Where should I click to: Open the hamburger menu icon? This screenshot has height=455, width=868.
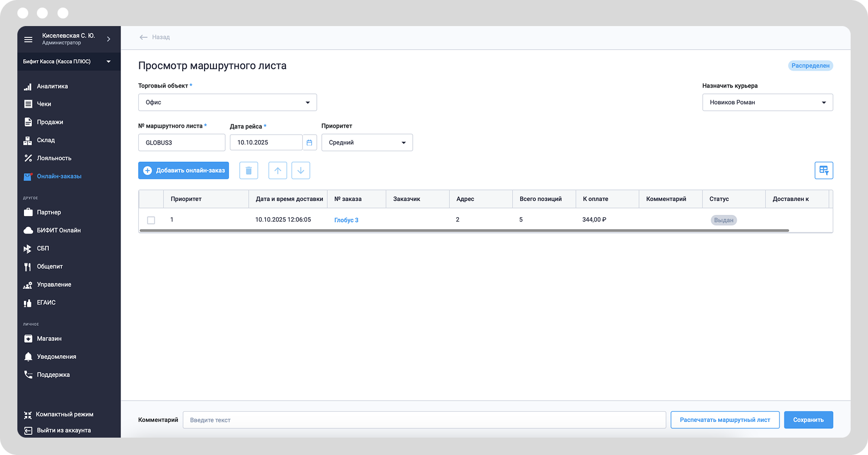[28, 39]
